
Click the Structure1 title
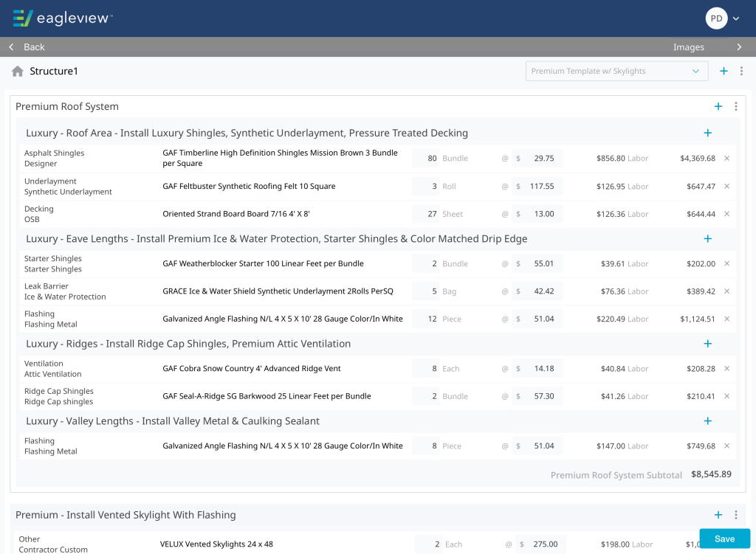53,72
